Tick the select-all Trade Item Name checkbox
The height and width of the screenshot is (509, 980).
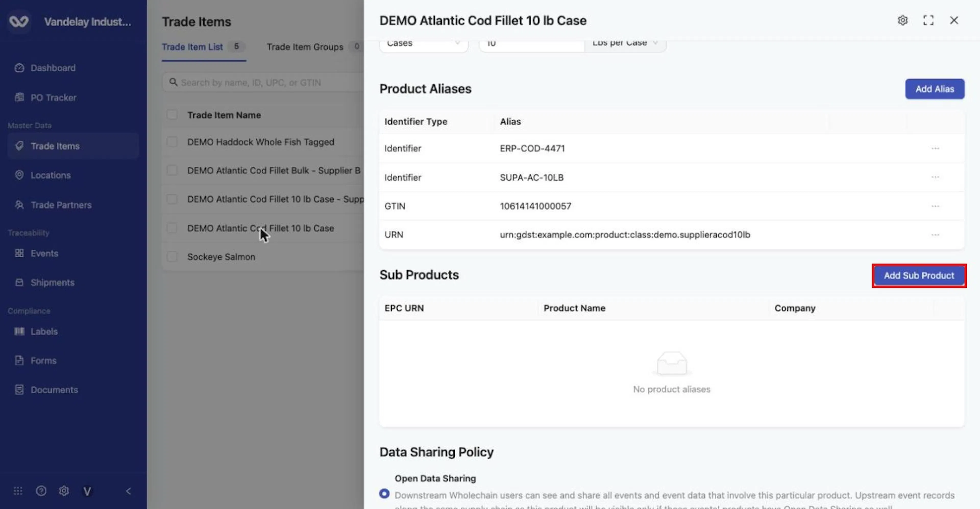(172, 114)
